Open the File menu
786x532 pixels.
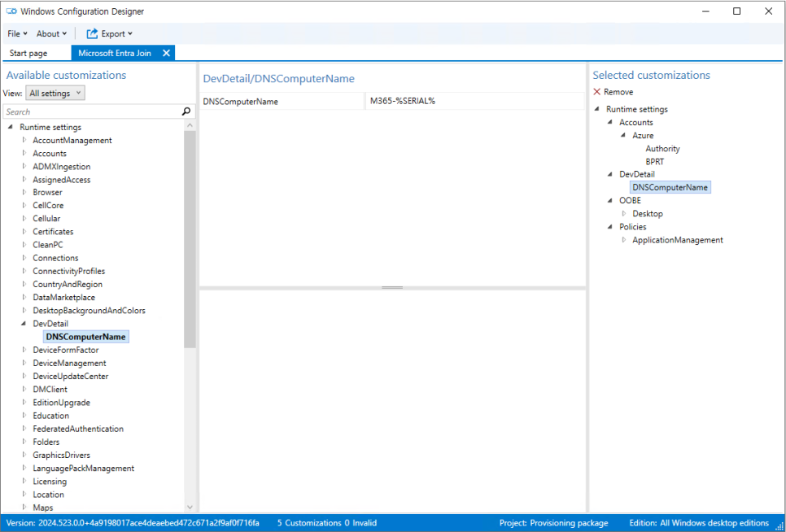tap(18, 33)
